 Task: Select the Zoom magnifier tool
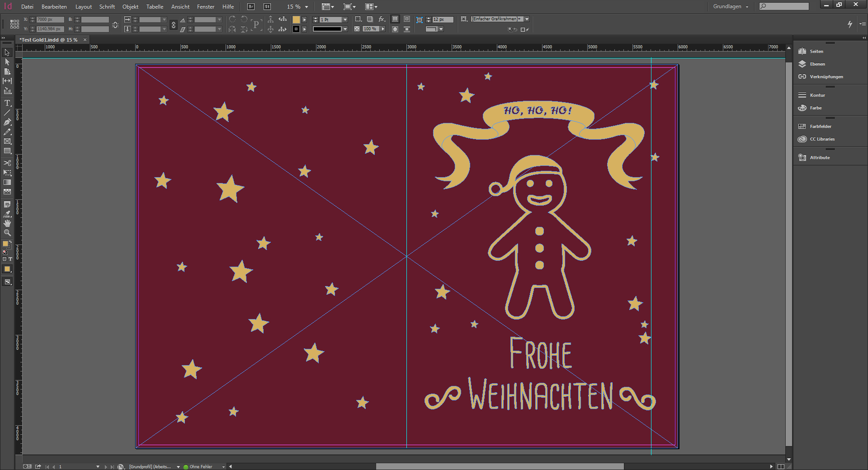coord(7,233)
